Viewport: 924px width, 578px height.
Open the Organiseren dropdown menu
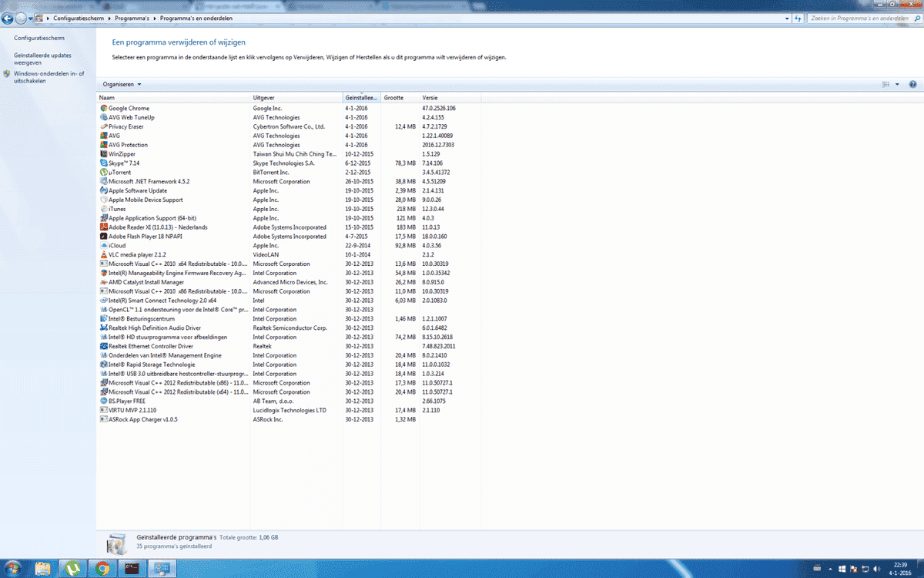tap(122, 84)
